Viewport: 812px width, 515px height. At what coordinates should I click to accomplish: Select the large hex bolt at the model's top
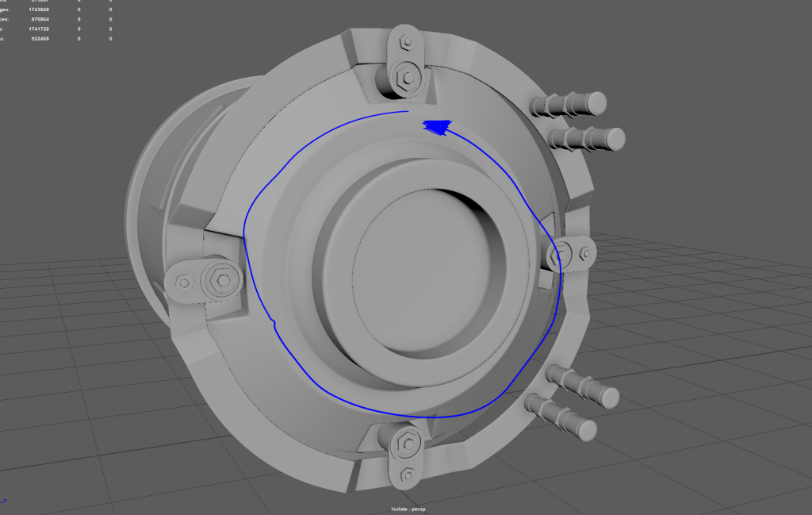(407, 79)
